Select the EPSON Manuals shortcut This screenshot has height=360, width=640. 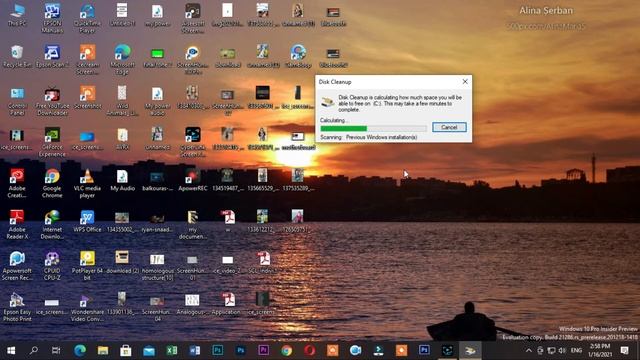tap(52, 18)
